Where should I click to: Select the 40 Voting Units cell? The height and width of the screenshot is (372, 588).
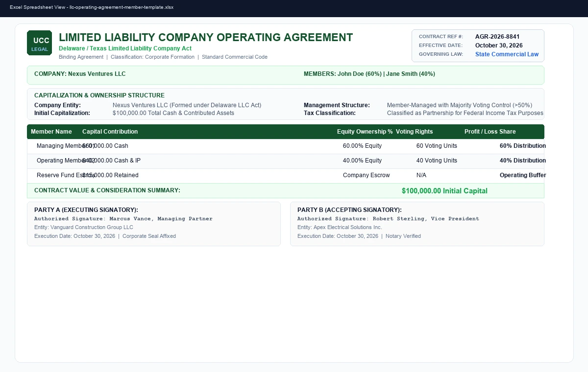[x=437, y=161]
